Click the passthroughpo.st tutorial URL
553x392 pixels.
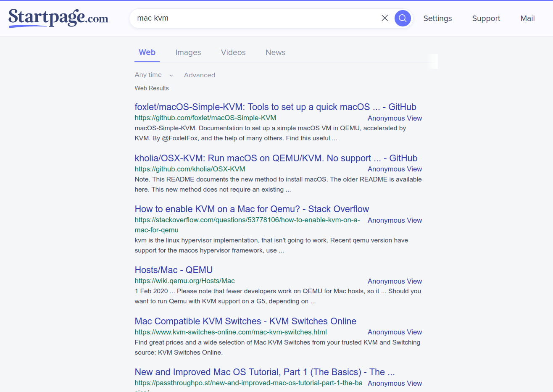coord(248,385)
